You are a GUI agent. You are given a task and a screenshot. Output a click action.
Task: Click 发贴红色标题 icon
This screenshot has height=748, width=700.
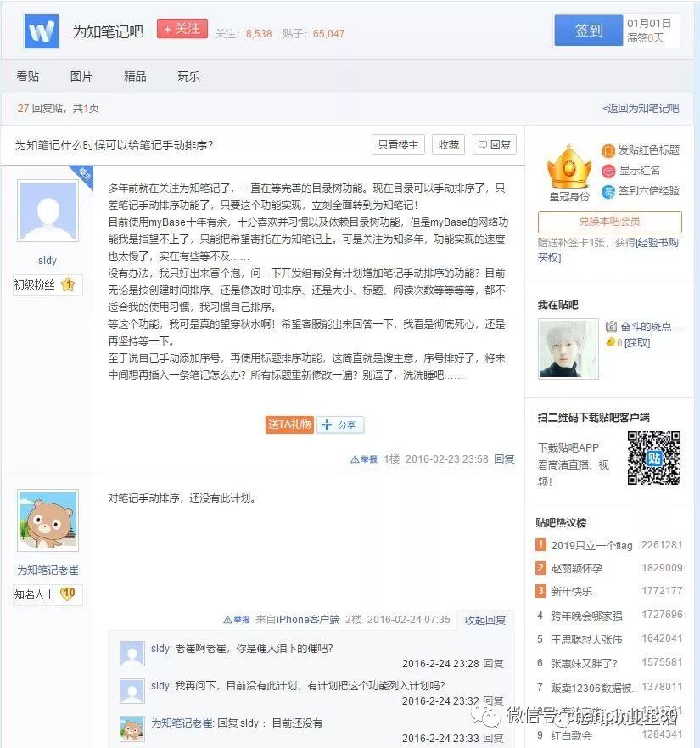pyautogui.click(x=608, y=151)
